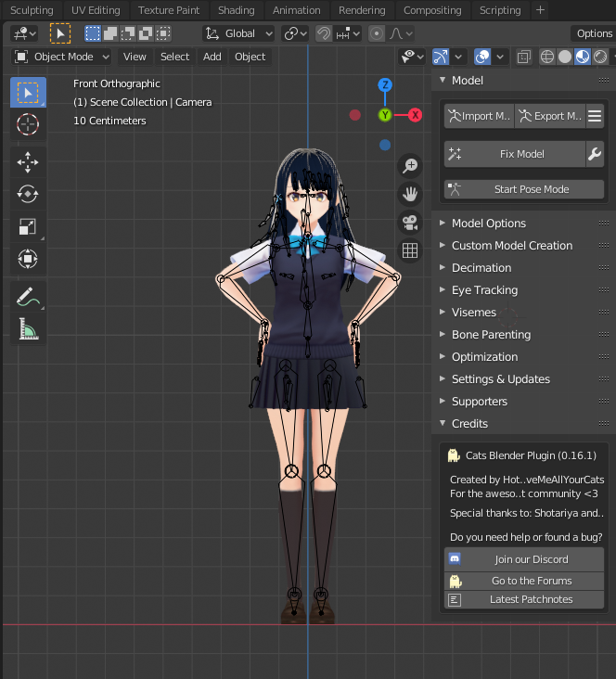This screenshot has height=679, width=616.
Task: Switch orthographic/perspective with grid icon
Action: coord(410,250)
